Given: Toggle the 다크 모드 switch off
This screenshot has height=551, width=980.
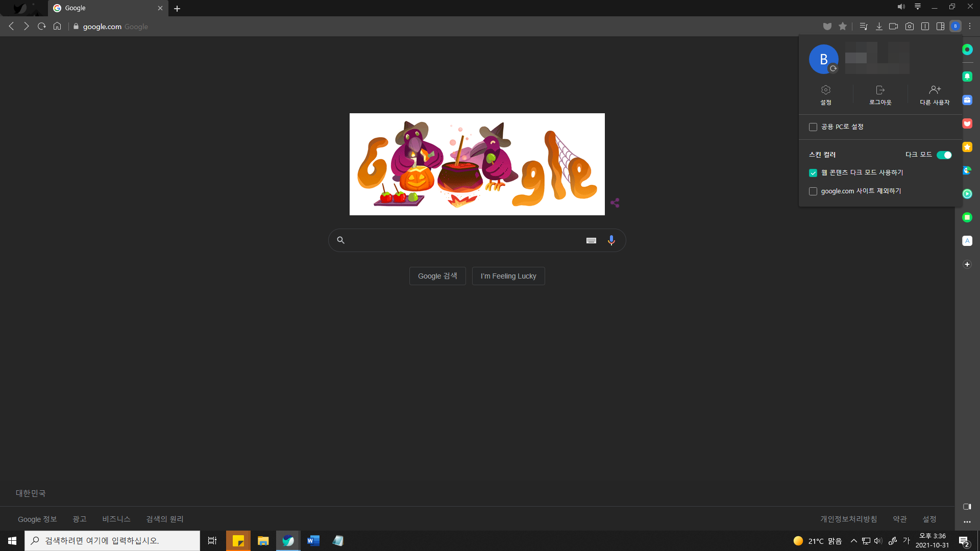Looking at the screenshot, I should tap(944, 155).
